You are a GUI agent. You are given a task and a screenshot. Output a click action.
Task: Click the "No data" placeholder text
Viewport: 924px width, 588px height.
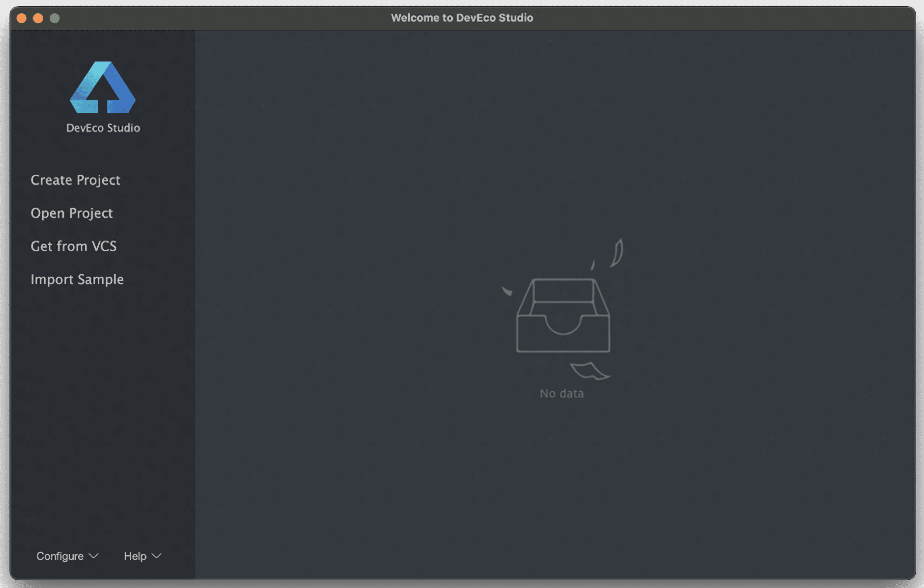point(562,393)
